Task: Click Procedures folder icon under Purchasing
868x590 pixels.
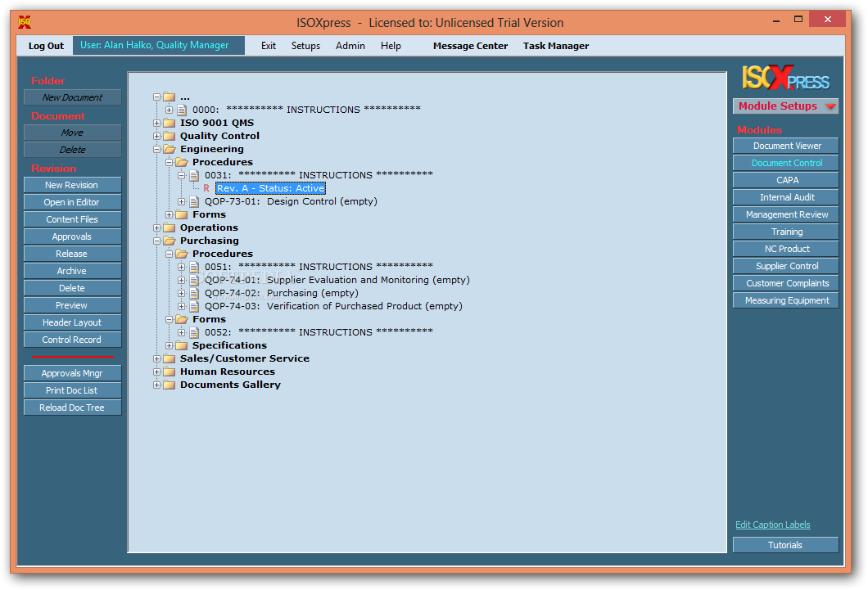Action: pyautogui.click(x=182, y=254)
